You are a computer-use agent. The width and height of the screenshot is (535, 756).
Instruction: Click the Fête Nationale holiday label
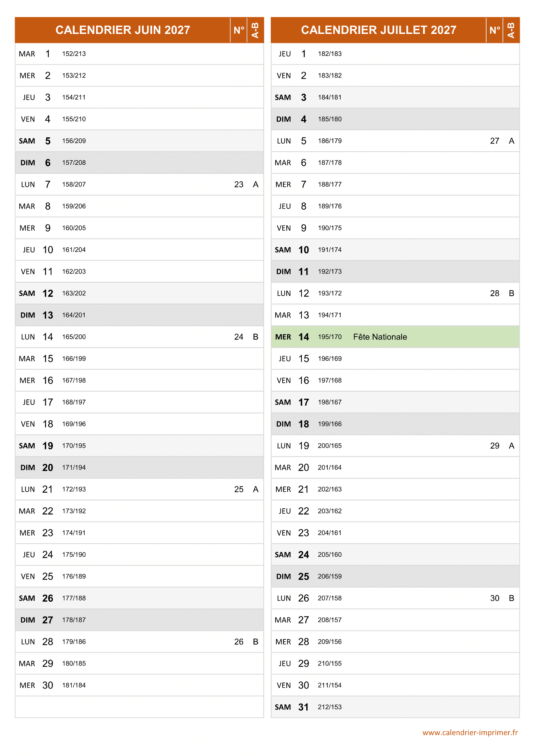click(380, 337)
